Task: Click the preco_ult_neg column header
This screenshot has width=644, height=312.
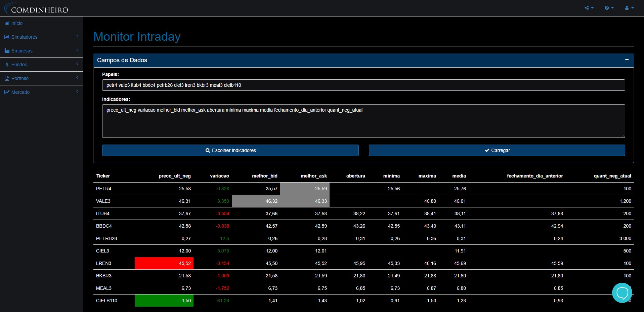Action: pyautogui.click(x=175, y=176)
